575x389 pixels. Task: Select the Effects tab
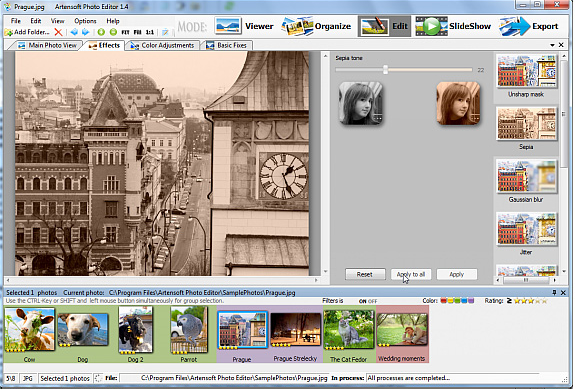coord(105,45)
